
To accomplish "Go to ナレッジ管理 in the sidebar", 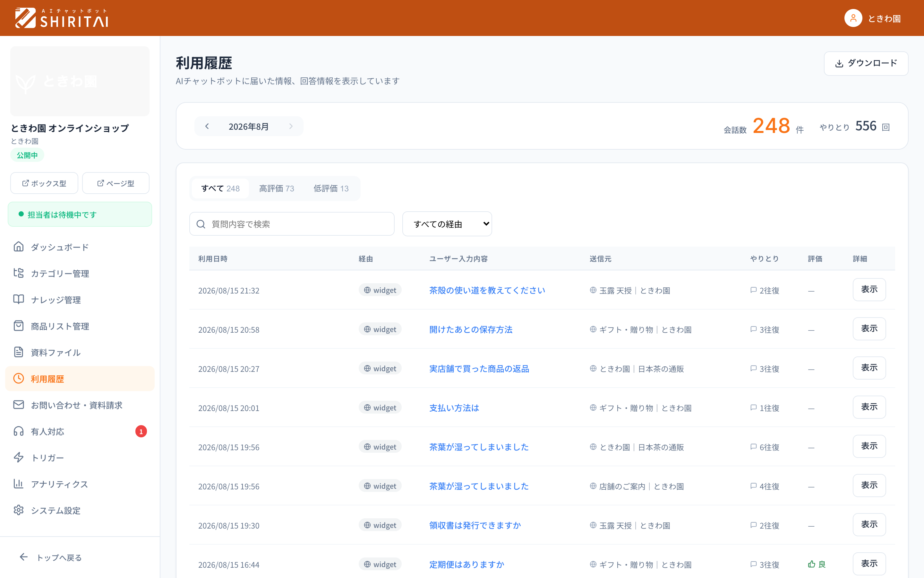I will (80, 300).
